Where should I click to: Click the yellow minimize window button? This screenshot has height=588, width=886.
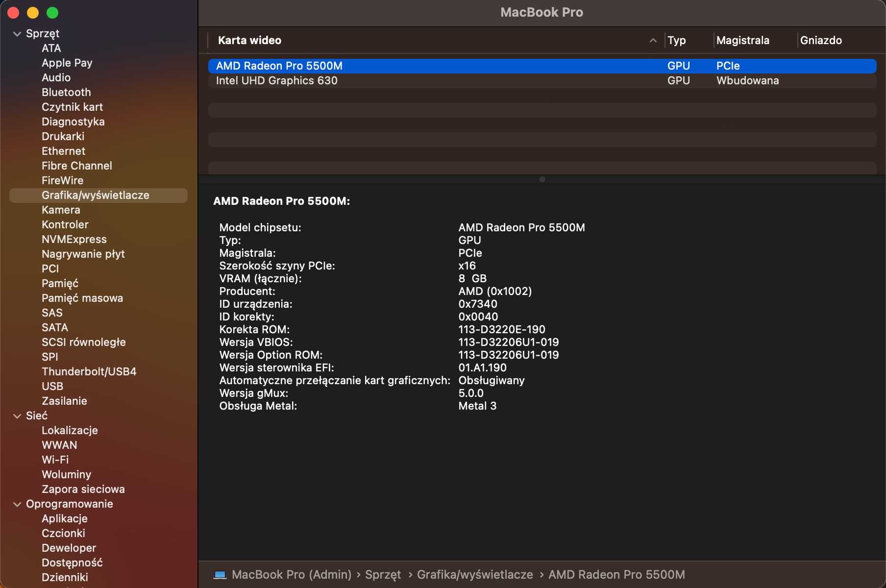point(33,13)
